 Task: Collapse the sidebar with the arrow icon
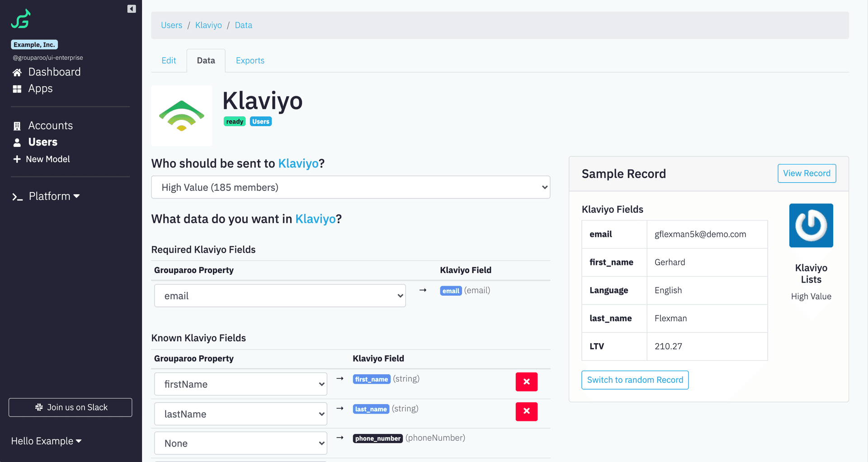(132, 9)
